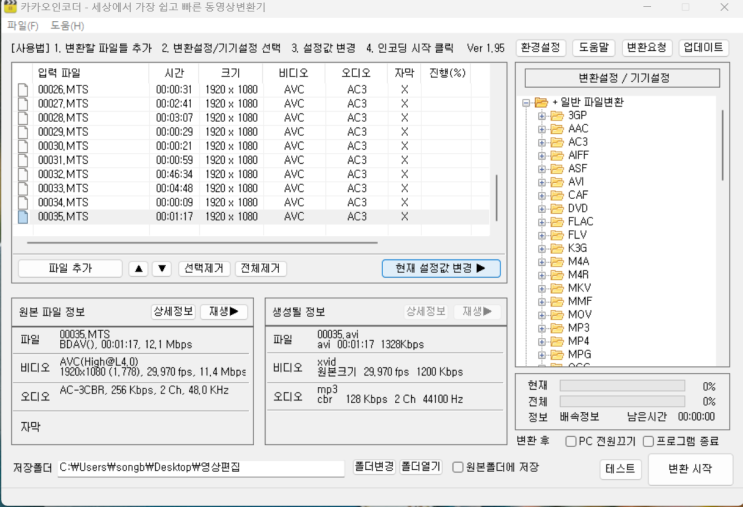This screenshot has height=507, width=743.
Task: Click the AIFF folder icon
Action: [x=557, y=155]
